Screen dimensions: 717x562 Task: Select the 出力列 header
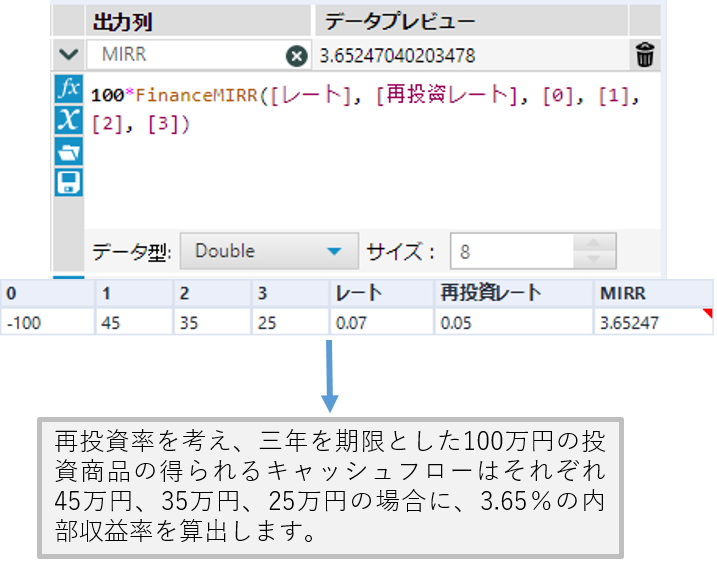tap(122, 22)
